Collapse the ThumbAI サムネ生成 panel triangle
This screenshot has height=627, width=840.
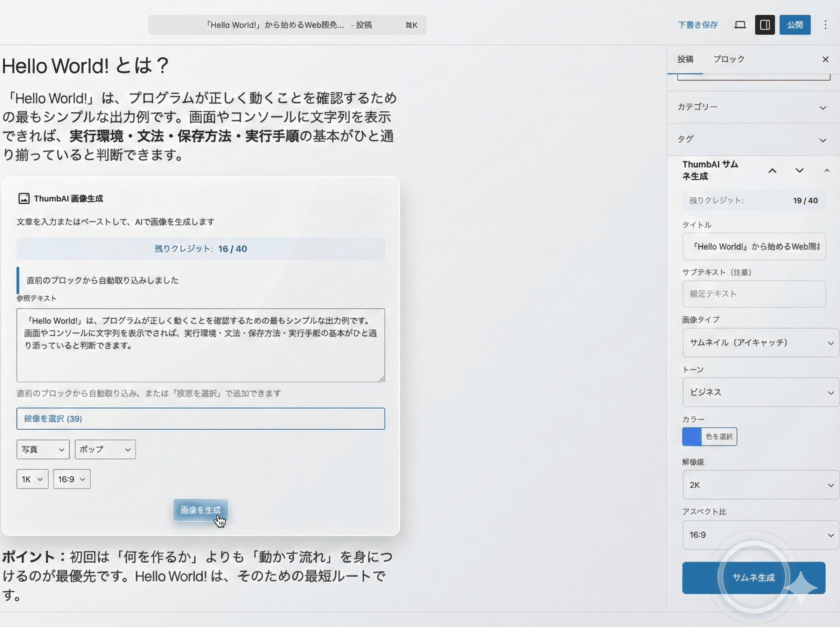click(x=826, y=171)
